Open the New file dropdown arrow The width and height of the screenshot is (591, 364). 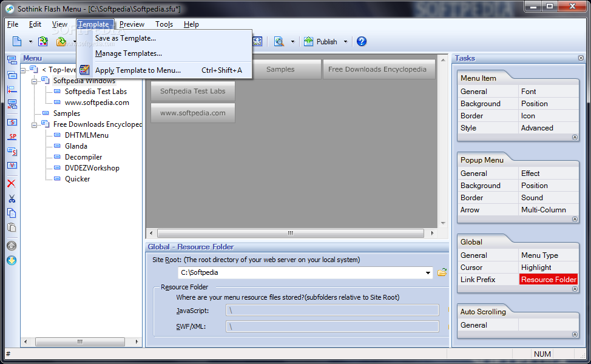[31, 42]
